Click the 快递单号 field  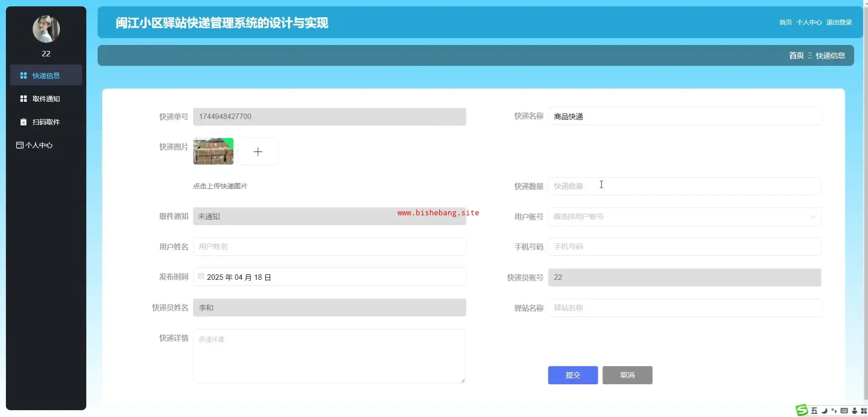click(330, 117)
